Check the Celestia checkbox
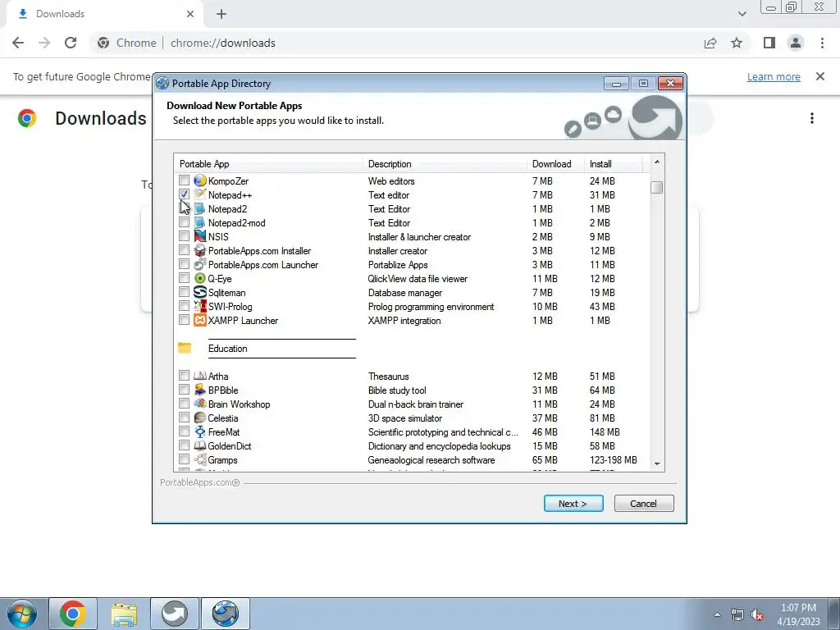This screenshot has height=630, width=840. pos(185,417)
